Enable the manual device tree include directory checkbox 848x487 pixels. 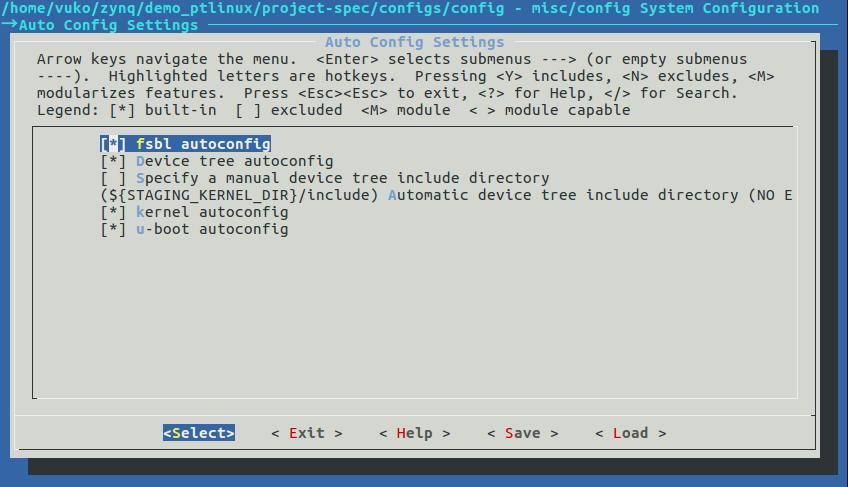[x=113, y=178]
